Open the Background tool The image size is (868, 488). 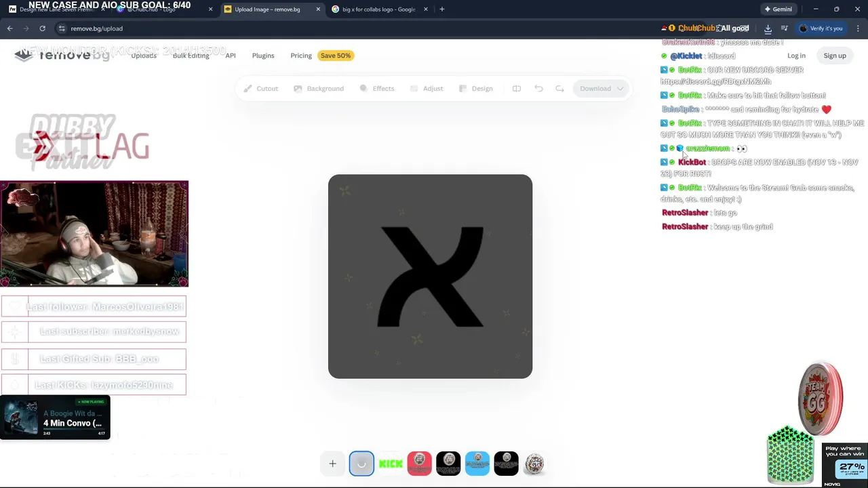pyautogui.click(x=319, y=89)
